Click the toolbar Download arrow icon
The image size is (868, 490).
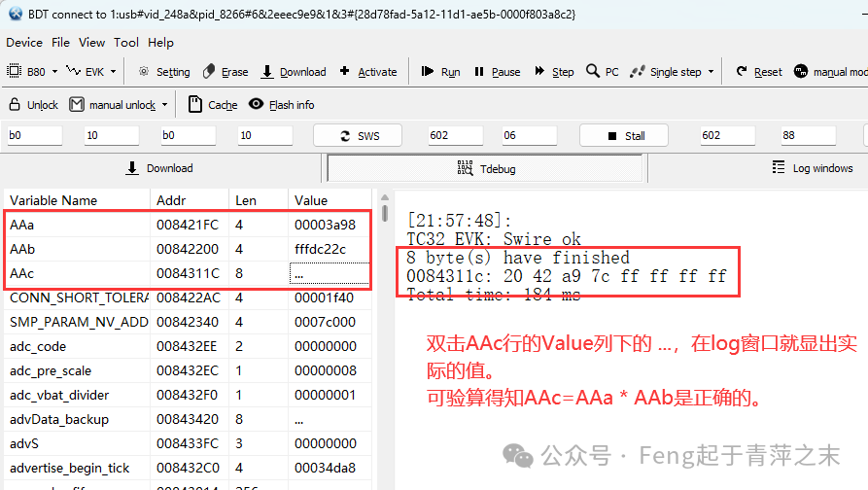pos(267,71)
